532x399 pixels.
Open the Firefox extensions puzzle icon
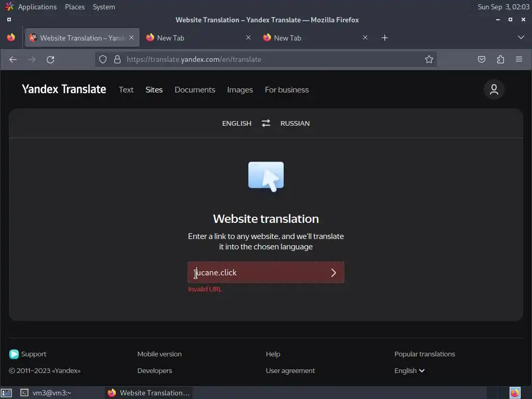[500, 59]
